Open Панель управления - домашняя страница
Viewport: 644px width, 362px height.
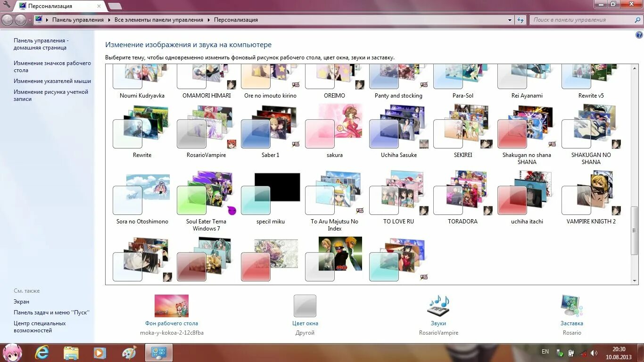pos(41,44)
